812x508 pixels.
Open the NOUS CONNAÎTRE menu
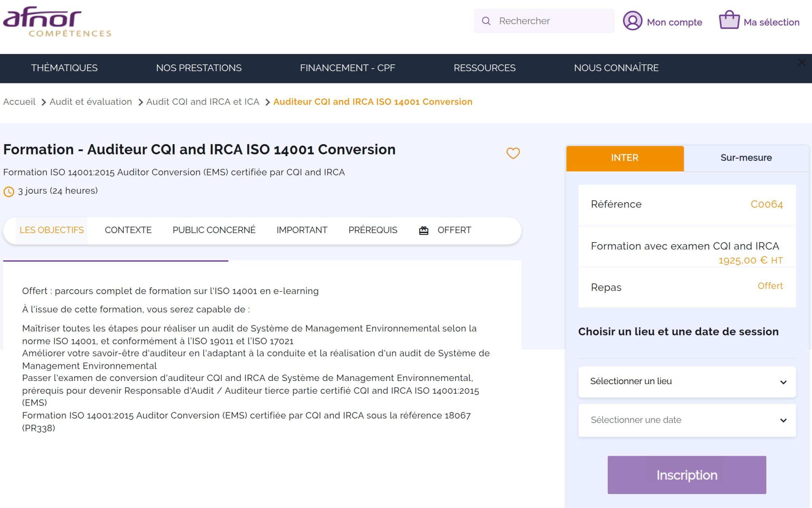point(616,68)
